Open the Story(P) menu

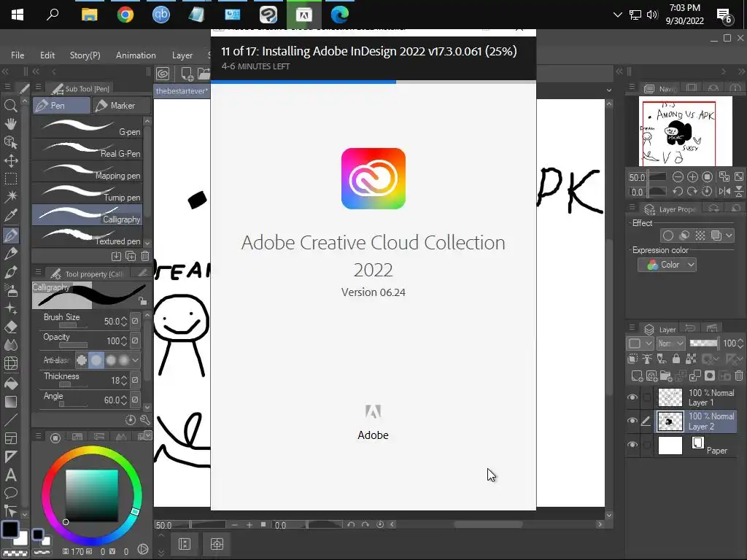(x=85, y=55)
